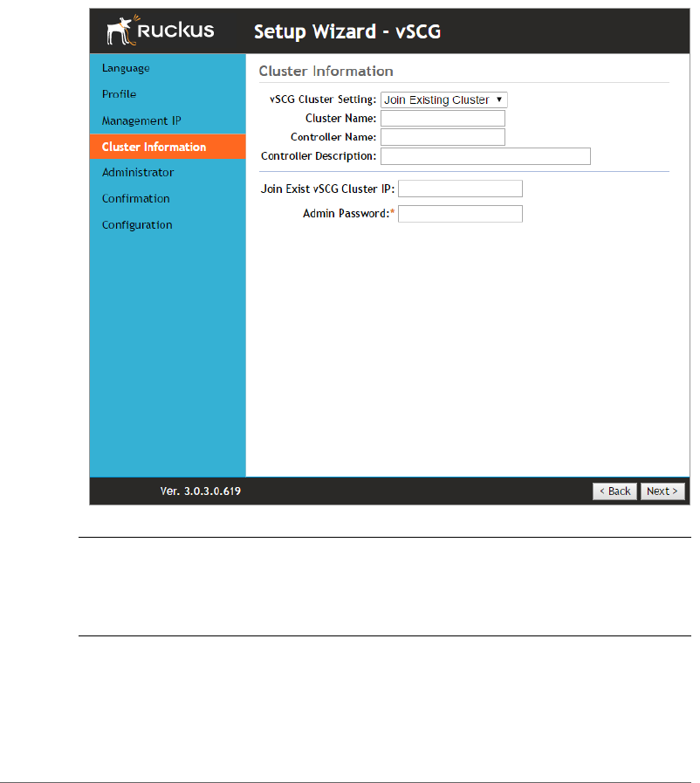Focus the Cluster Name input field
Screen dimensions: 700x783
click(443, 119)
